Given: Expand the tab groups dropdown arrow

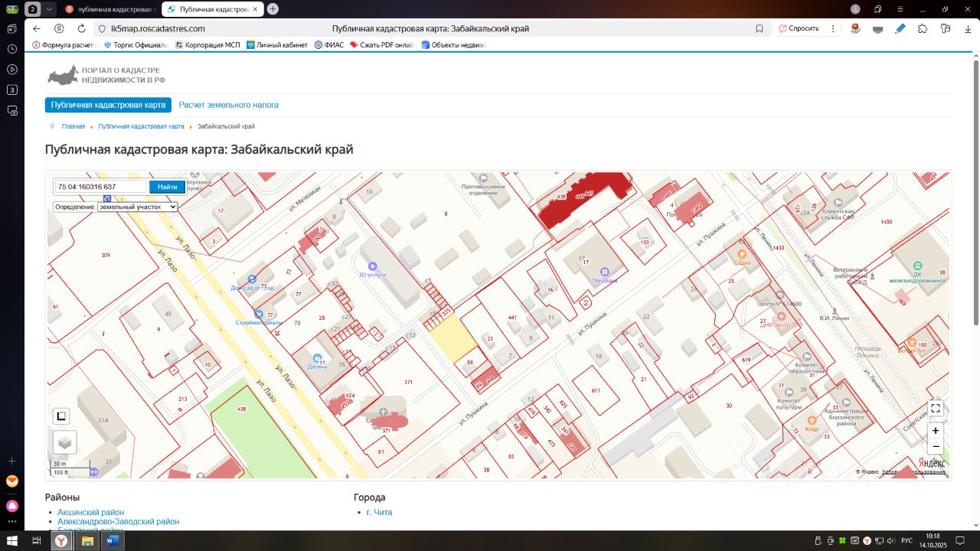Looking at the screenshot, I should (50, 9).
